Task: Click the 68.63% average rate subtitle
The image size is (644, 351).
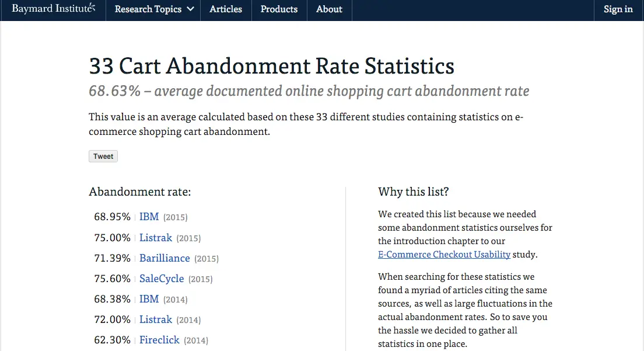Action: pyautogui.click(x=309, y=92)
